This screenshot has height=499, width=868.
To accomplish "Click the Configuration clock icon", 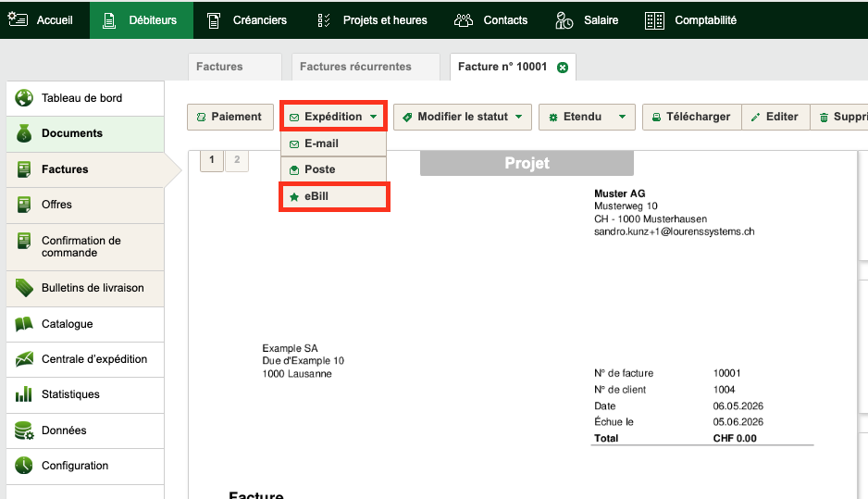I will point(24,466).
